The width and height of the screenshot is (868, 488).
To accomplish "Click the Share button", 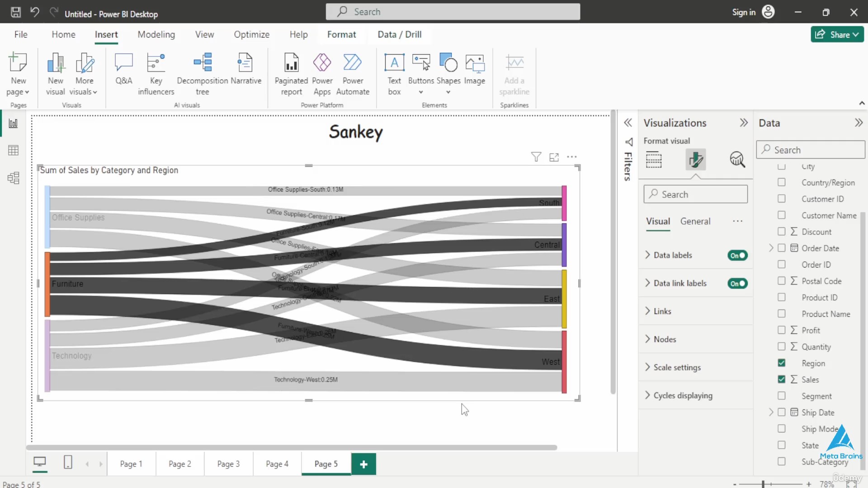I will [837, 34].
